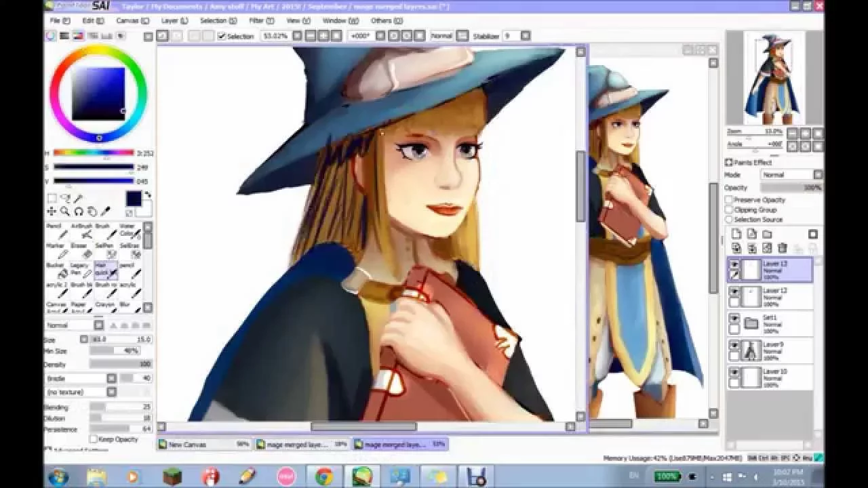Switch to the New Canvas tab
The width and height of the screenshot is (868, 488).
pos(205,445)
